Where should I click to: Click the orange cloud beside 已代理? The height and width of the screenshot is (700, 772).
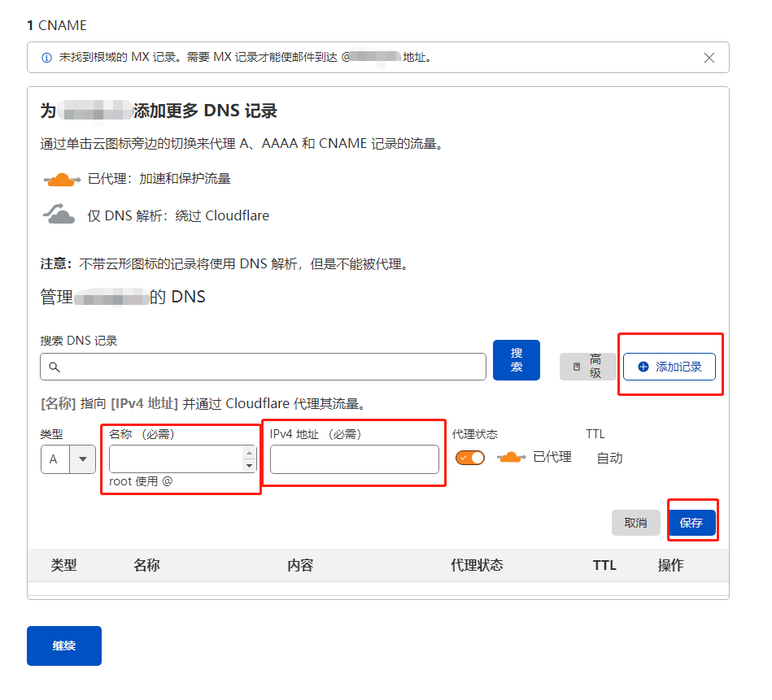click(x=511, y=458)
